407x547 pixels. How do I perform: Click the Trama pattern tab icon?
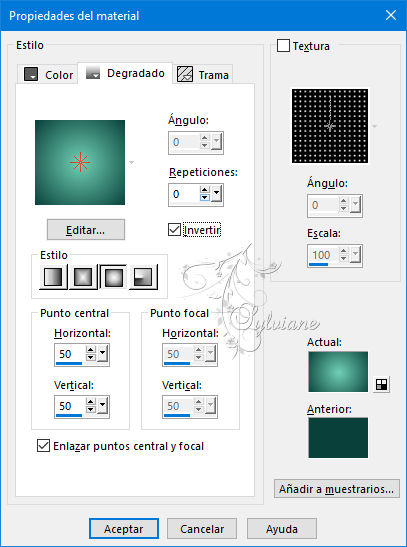click(185, 74)
